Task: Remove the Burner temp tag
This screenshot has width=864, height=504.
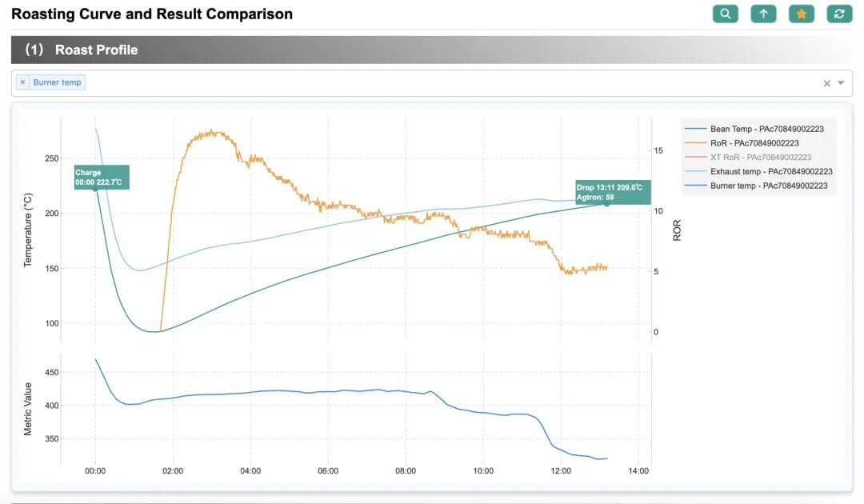Action: [x=22, y=82]
